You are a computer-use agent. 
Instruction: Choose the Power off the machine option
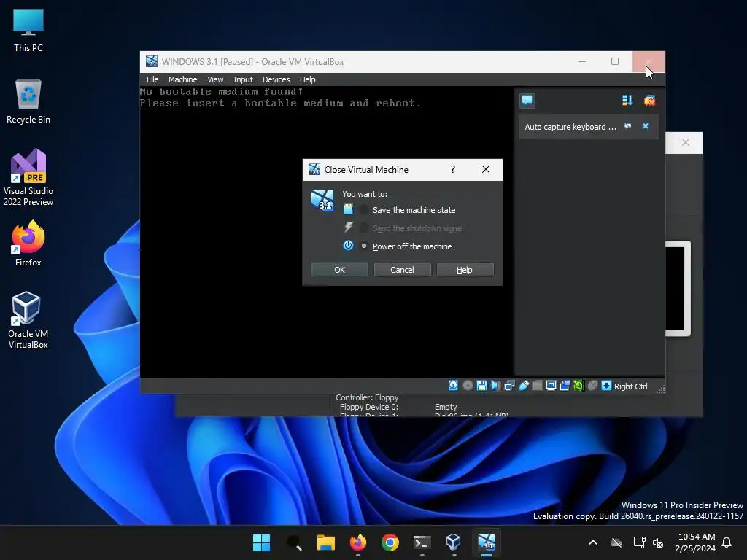click(x=406, y=246)
